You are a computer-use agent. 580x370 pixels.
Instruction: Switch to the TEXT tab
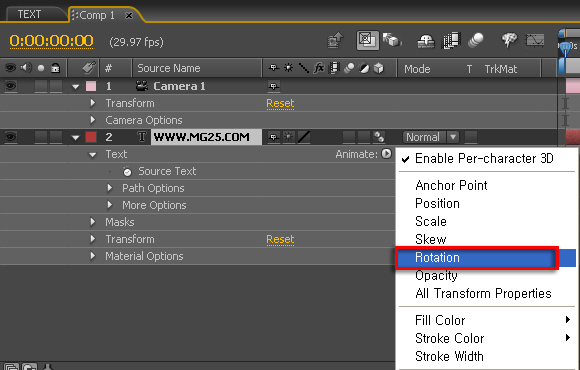30,14
